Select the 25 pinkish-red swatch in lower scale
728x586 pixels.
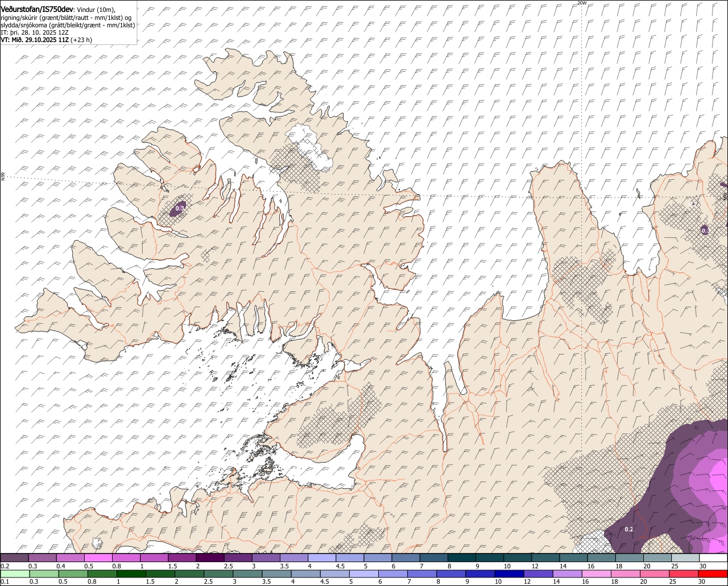pyautogui.click(x=685, y=573)
